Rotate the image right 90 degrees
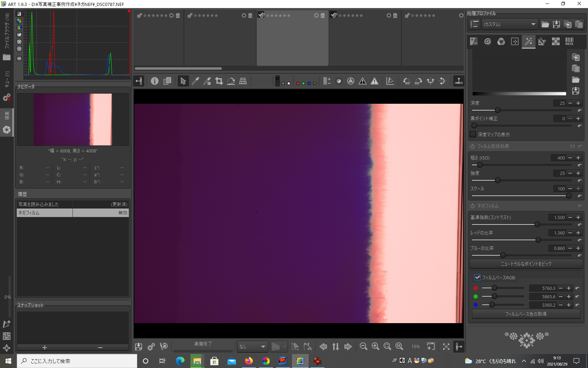The image size is (588, 368). [x=419, y=81]
